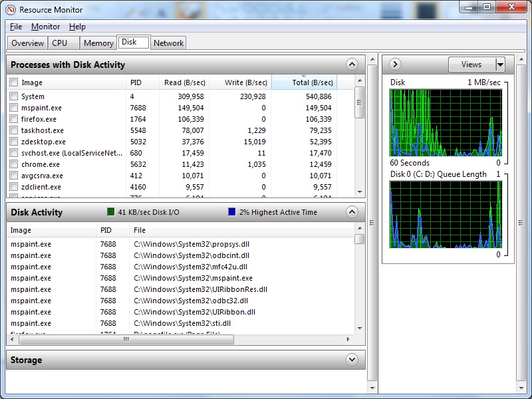The image size is (532, 399).
Task: Click the horizontal scrollbar thumb in Disk Activity
Action: (126, 339)
